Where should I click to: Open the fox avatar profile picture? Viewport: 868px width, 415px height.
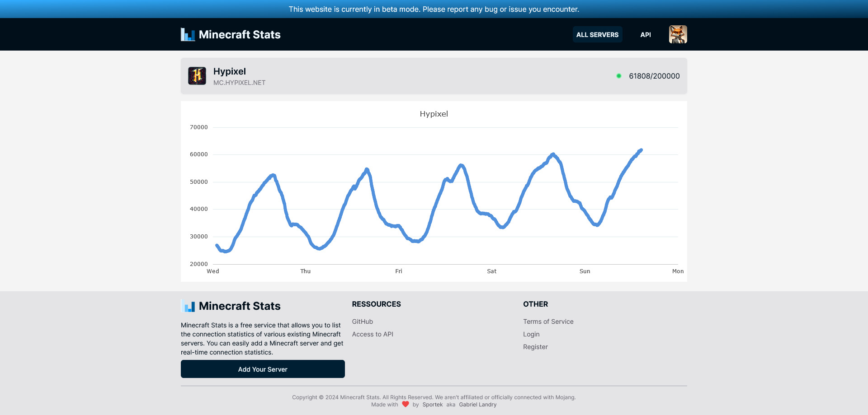(678, 34)
